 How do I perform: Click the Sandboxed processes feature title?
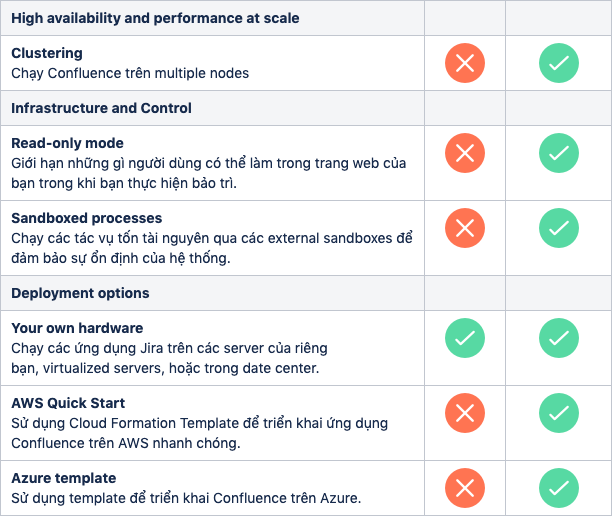click(x=87, y=218)
